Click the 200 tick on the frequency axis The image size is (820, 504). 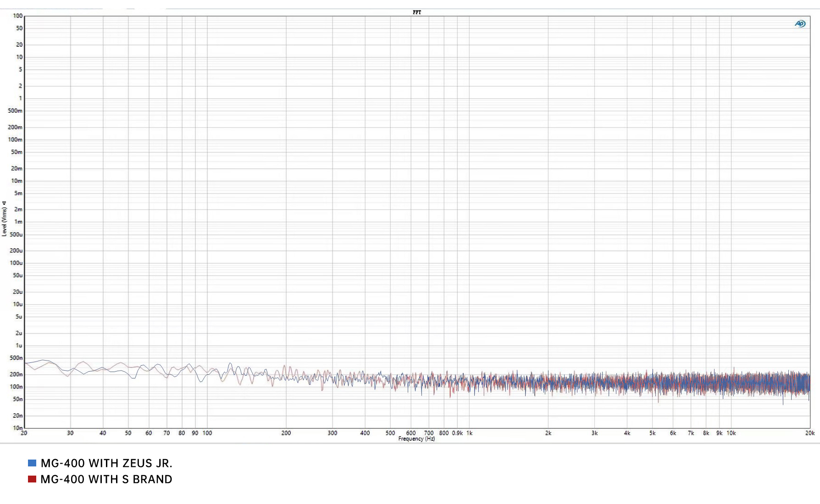(x=286, y=433)
